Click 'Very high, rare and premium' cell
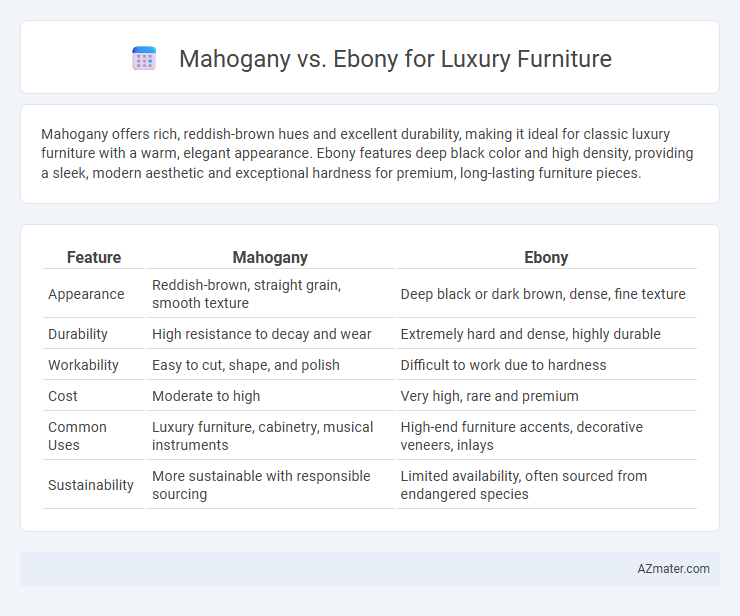The image size is (740, 616). 546,396
